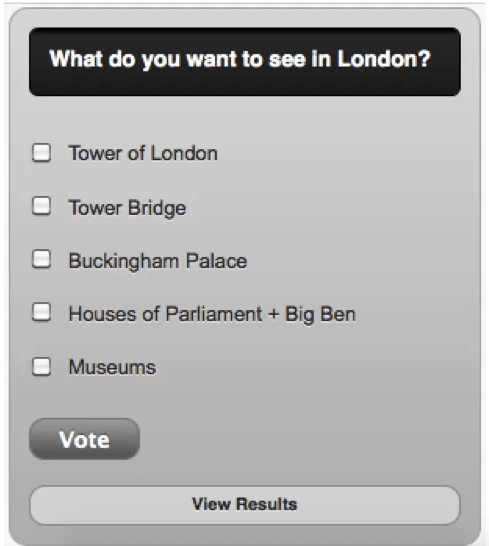Click the word "Parliament" in the fourth option

point(214,314)
